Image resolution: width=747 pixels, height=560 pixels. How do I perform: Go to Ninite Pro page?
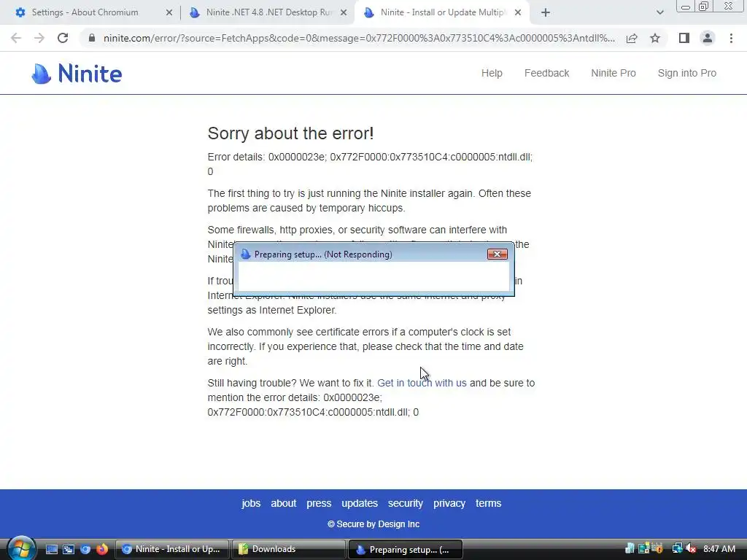click(x=613, y=73)
